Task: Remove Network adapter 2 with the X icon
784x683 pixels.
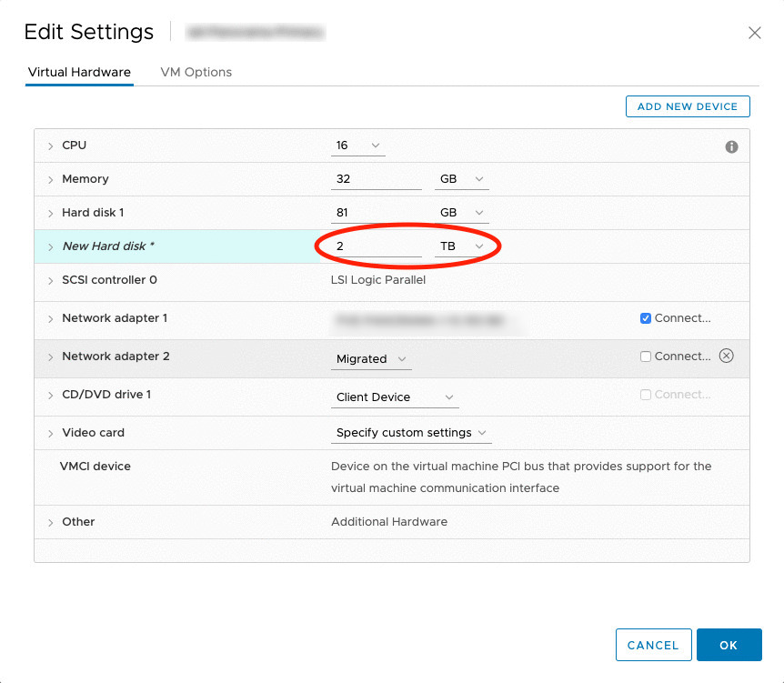Action: (726, 356)
